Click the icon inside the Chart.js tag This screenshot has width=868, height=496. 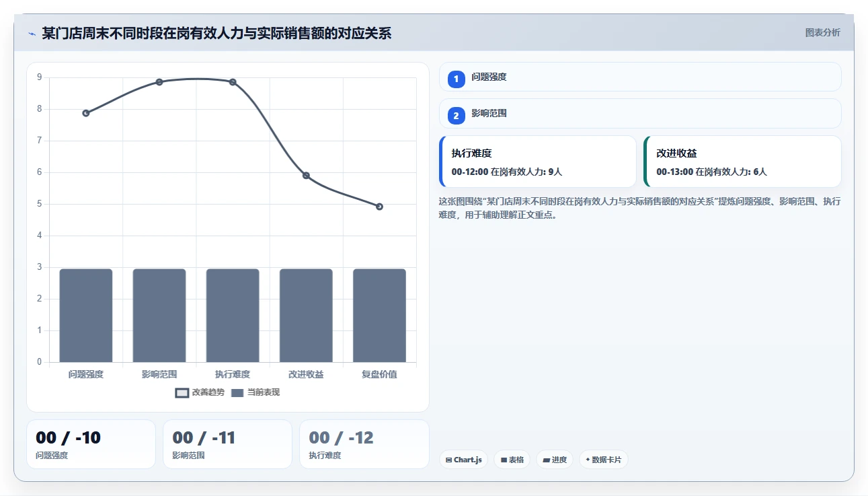[448, 460]
